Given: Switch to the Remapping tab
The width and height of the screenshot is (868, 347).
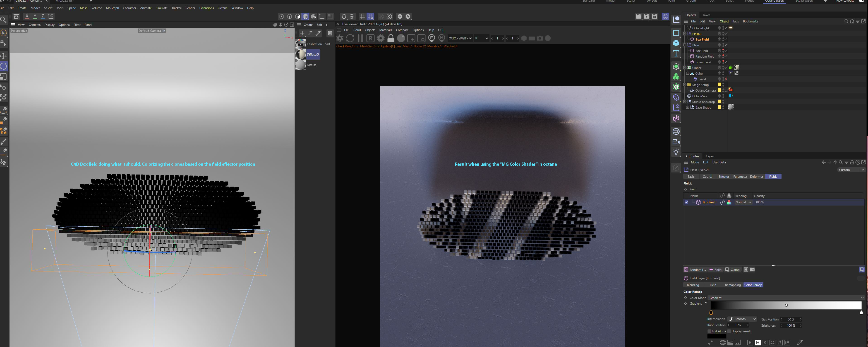Looking at the screenshot, I should click(x=733, y=285).
